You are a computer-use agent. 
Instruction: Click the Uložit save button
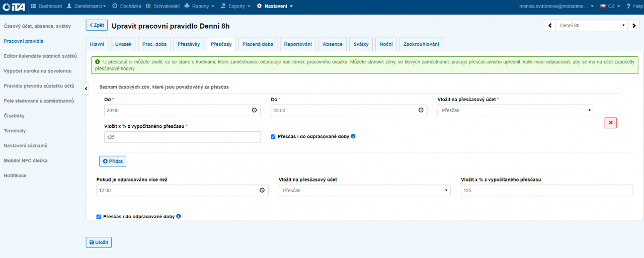coord(99,242)
